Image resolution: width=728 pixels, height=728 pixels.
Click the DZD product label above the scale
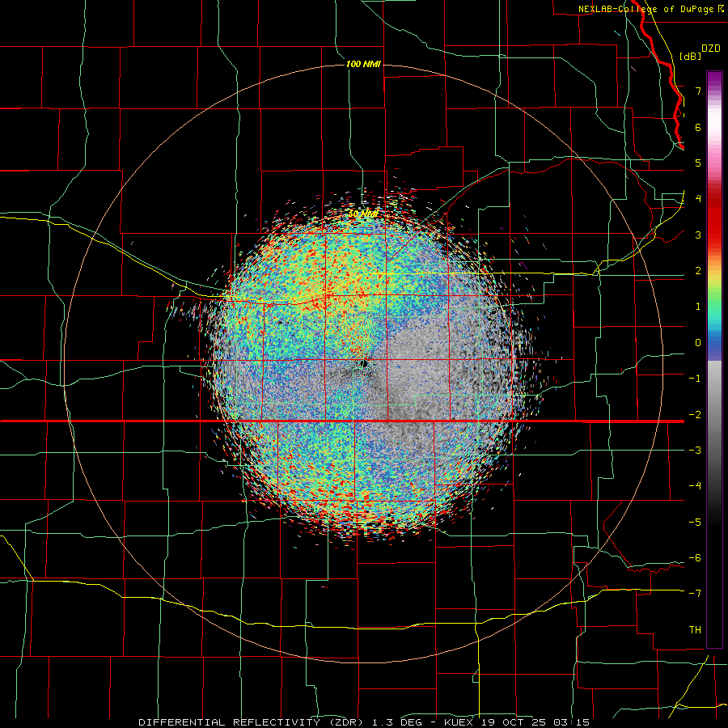tap(711, 49)
